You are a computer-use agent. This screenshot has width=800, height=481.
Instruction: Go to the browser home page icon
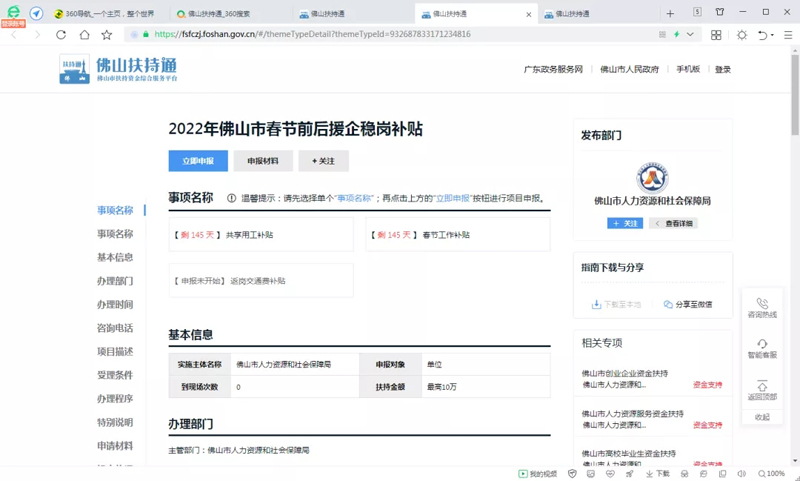pyautogui.click(x=84, y=35)
